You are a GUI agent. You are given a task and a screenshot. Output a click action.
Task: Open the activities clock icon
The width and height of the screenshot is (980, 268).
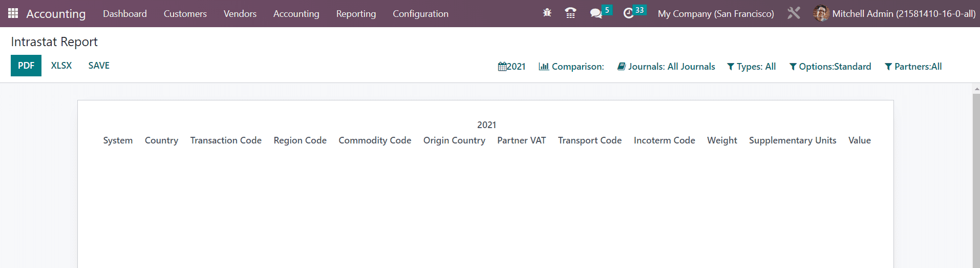tap(629, 13)
